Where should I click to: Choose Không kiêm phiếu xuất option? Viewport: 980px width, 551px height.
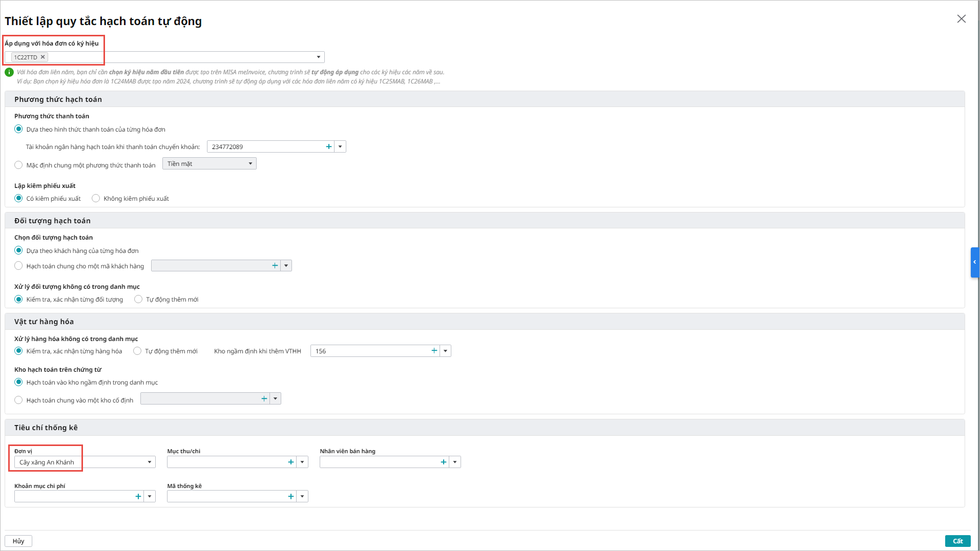pyautogui.click(x=96, y=198)
